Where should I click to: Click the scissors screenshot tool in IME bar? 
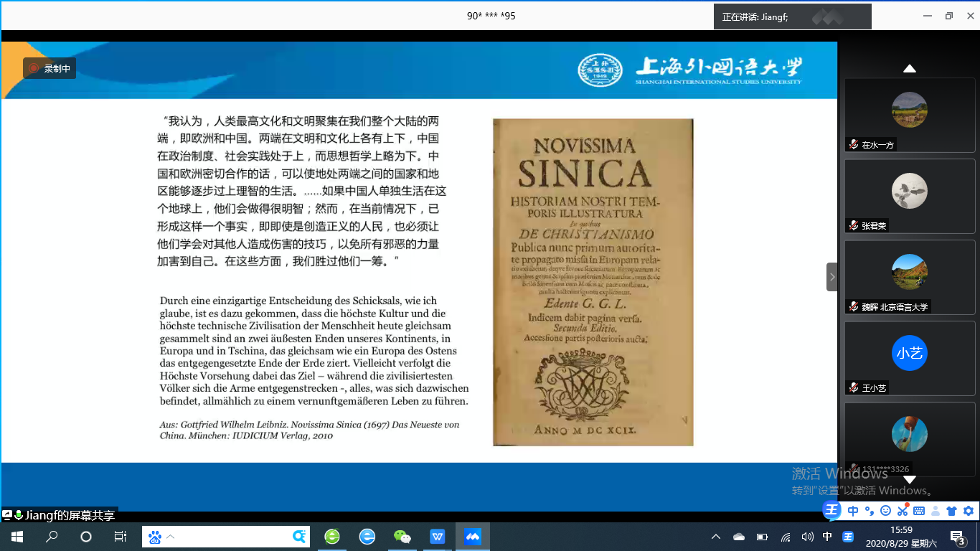903,511
